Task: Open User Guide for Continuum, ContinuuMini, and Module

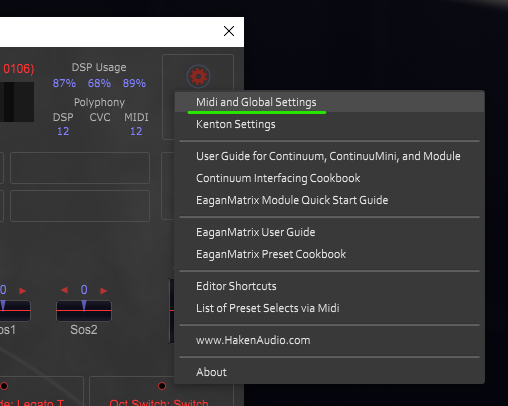Action: (x=329, y=156)
